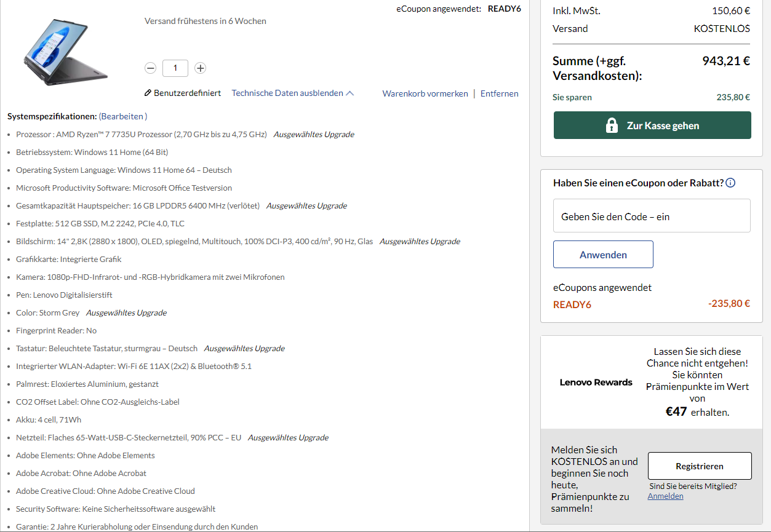Image resolution: width=771 pixels, height=532 pixels.
Task: Click the total price 943,21 €
Action: [726, 60]
